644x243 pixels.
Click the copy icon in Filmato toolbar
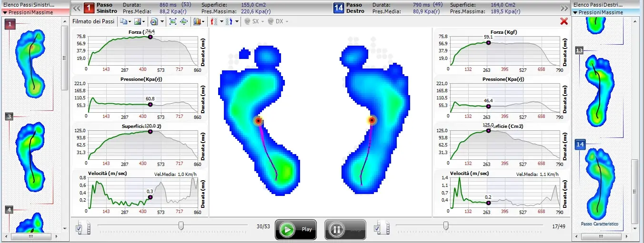123,21
